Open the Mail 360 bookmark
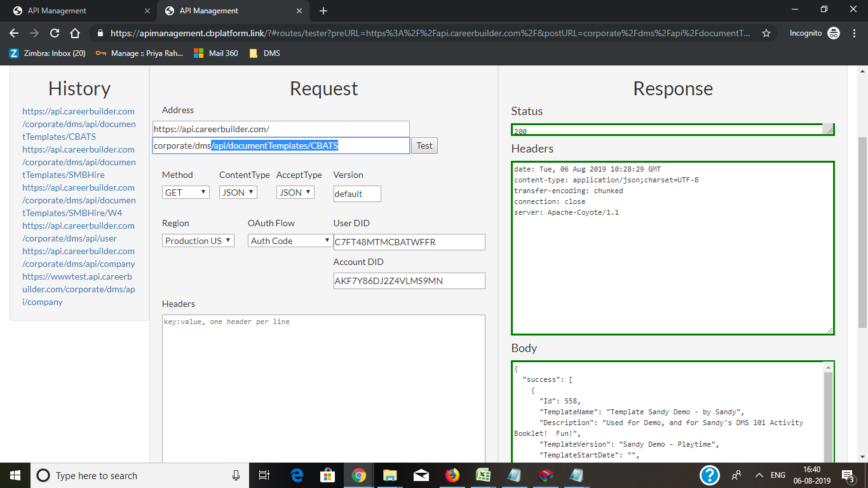 [216, 53]
